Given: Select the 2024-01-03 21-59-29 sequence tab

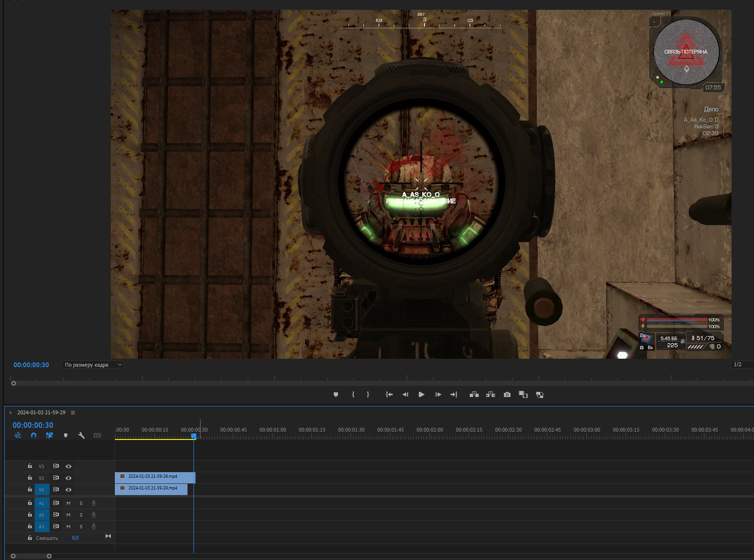Looking at the screenshot, I should pos(41,412).
